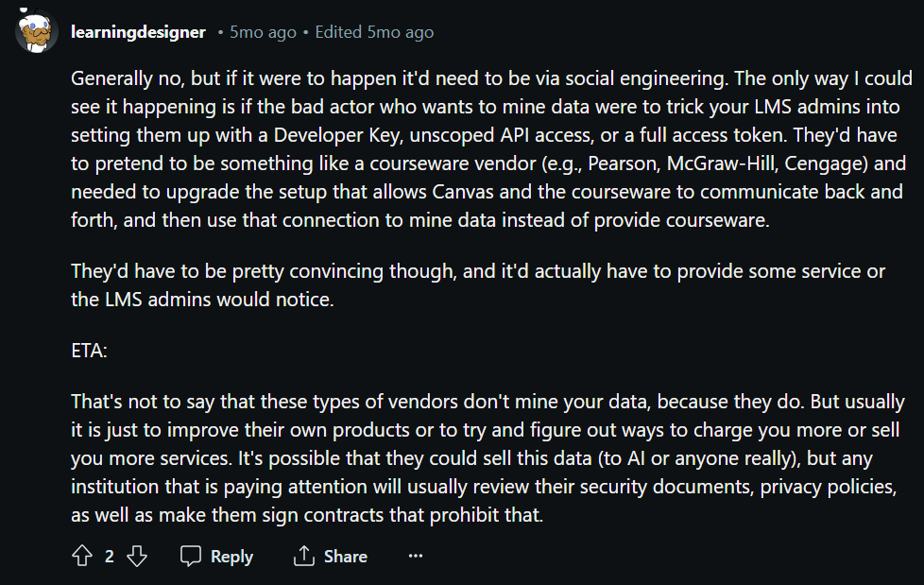This screenshot has height=585, width=924.
Task: Click the paragraph starting 'They'd have to be pretty'
Action: [478, 285]
